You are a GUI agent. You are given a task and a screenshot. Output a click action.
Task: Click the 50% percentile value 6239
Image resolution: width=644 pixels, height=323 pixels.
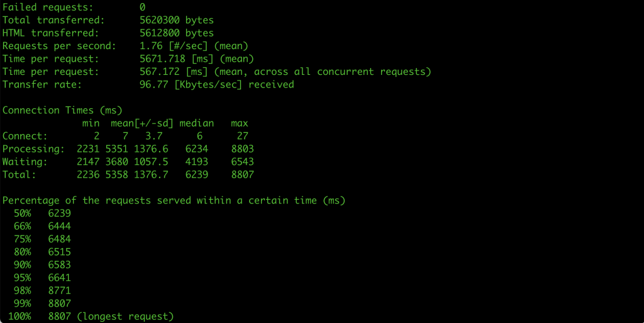click(60, 213)
